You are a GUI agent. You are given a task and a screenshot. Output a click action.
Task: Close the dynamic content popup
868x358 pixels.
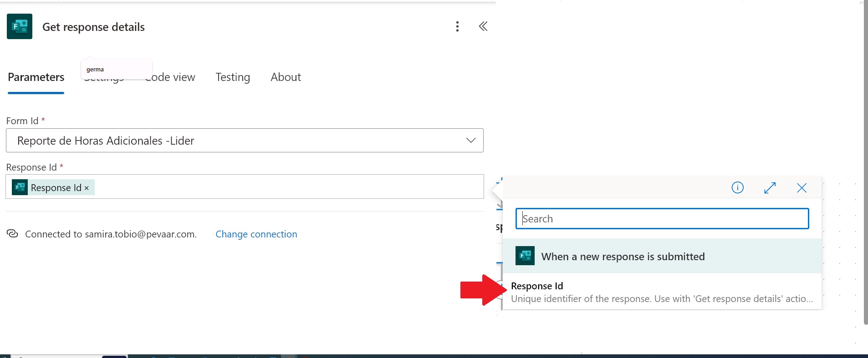coord(802,187)
